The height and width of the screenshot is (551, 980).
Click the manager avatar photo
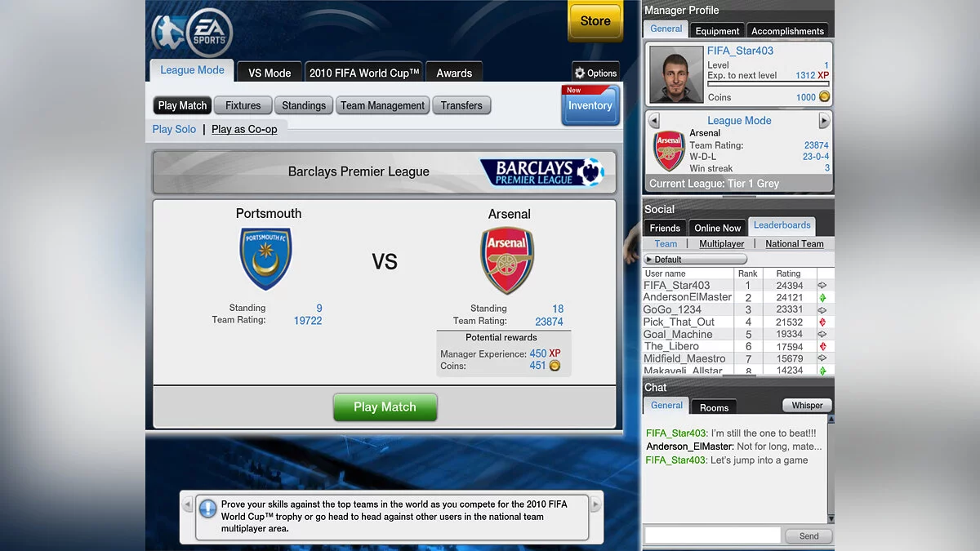tap(676, 74)
